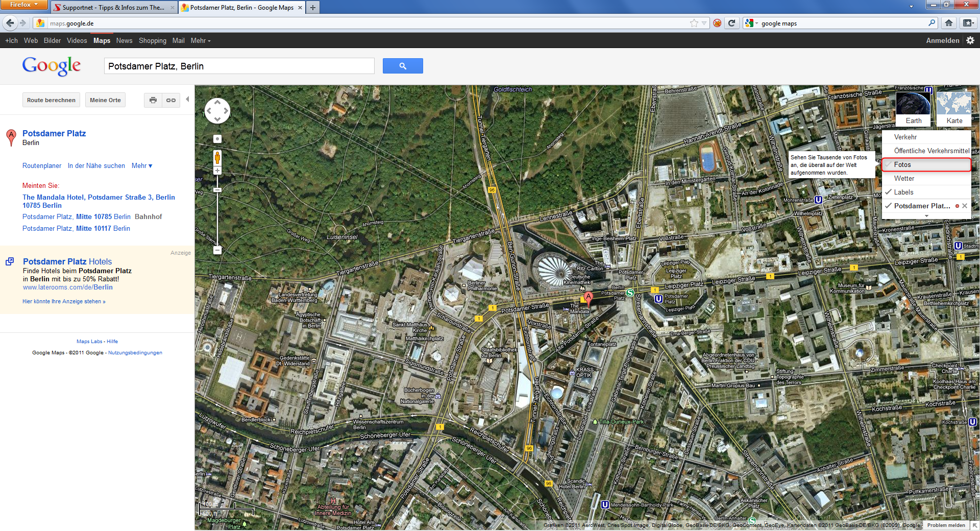Screen dimensions: 980x531
Task: Open the settings gear in the top bar
Action: 970,40
